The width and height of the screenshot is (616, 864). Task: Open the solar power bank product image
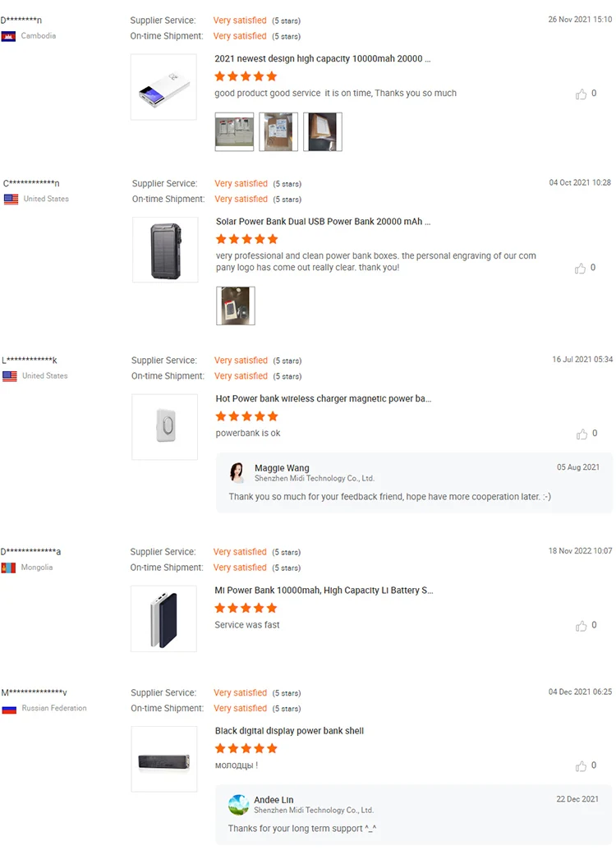coord(165,250)
